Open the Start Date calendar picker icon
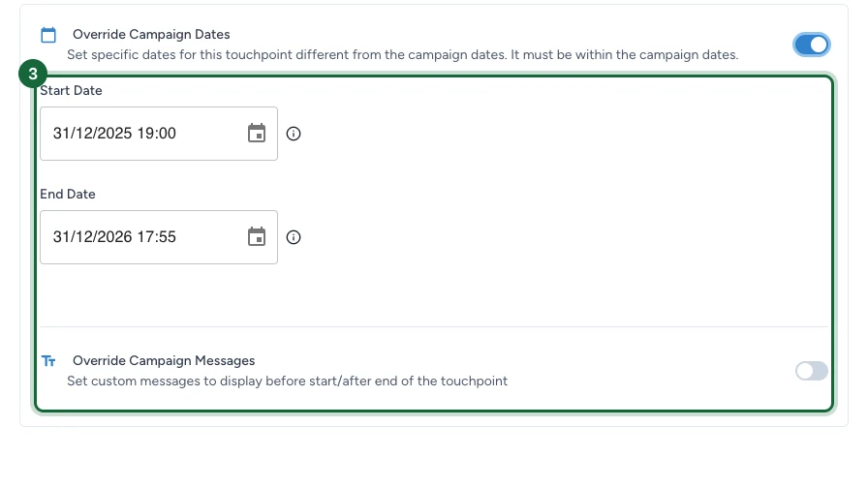Screen dimensions: 868x488 [257, 134]
